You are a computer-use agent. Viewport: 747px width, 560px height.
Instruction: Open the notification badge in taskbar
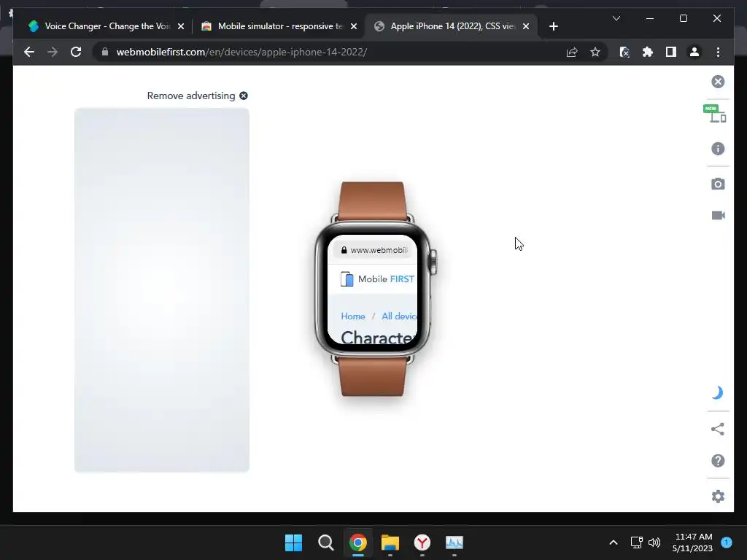pyautogui.click(x=727, y=542)
